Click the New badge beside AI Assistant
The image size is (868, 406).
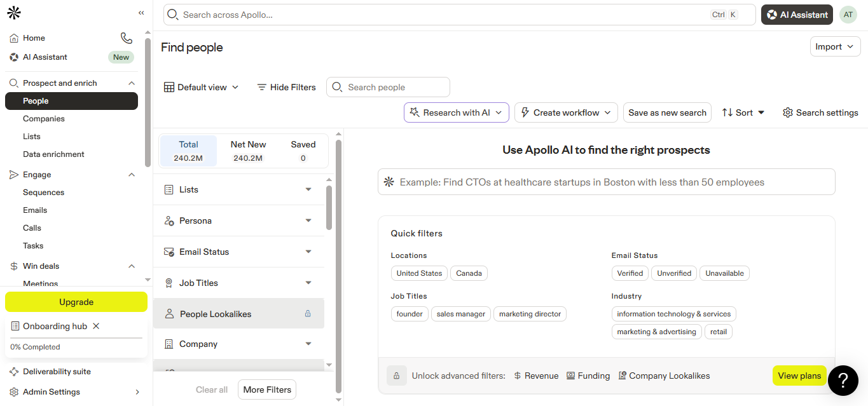tap(121, 57)
